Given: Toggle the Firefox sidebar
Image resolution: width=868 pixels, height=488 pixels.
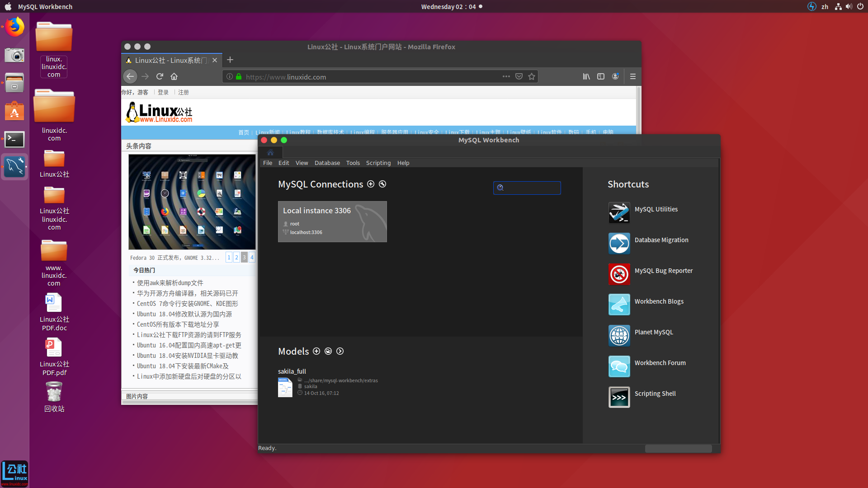Looking at the screenshot, I should (x=601, y=76).
